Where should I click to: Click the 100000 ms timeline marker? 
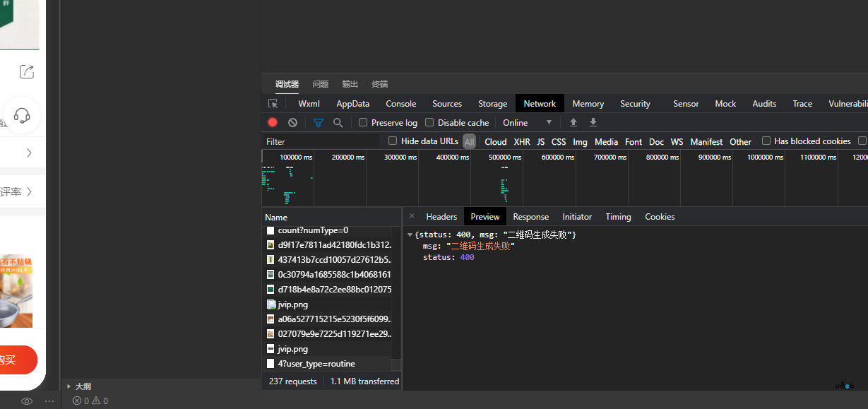pos(297,158)
